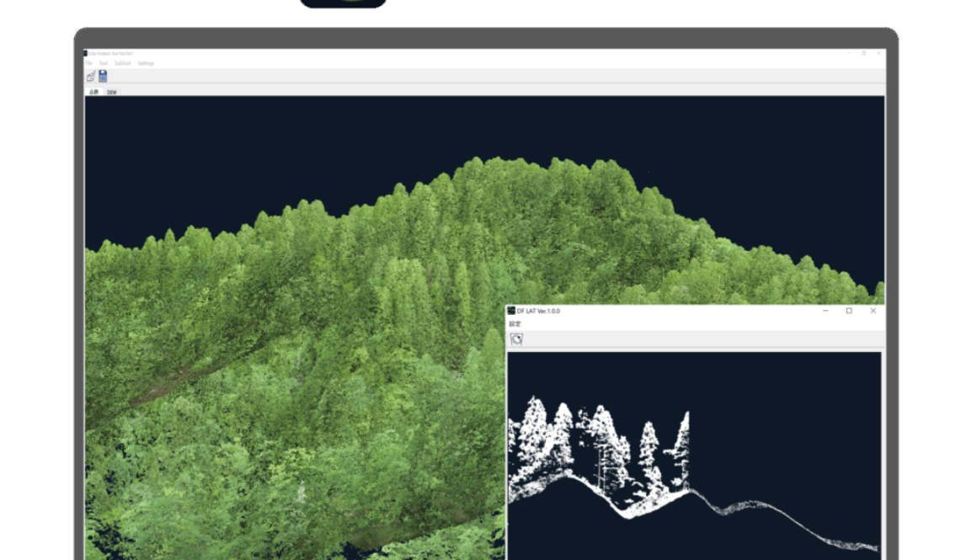Open the Tool menu

(103, 63)
